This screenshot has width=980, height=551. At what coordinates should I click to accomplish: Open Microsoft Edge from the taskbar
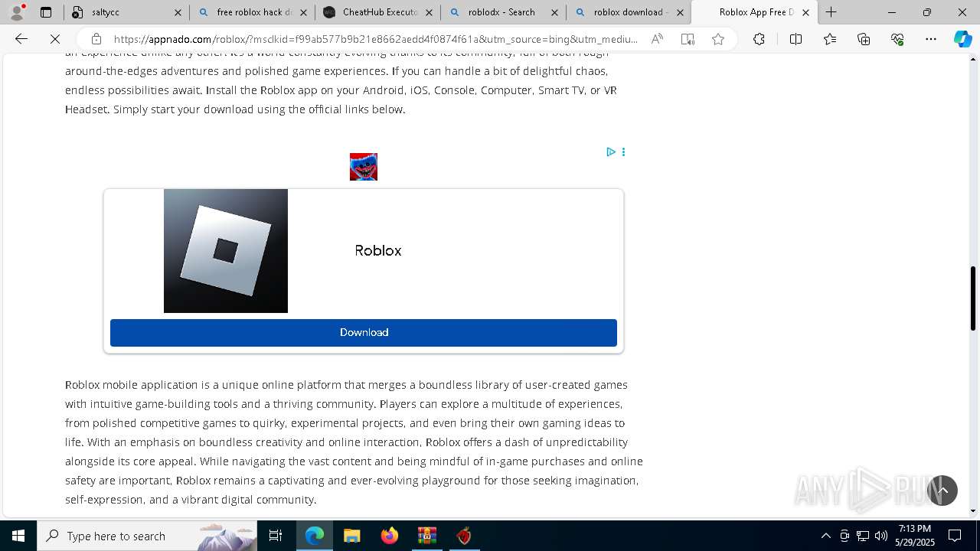click(315, 536)
